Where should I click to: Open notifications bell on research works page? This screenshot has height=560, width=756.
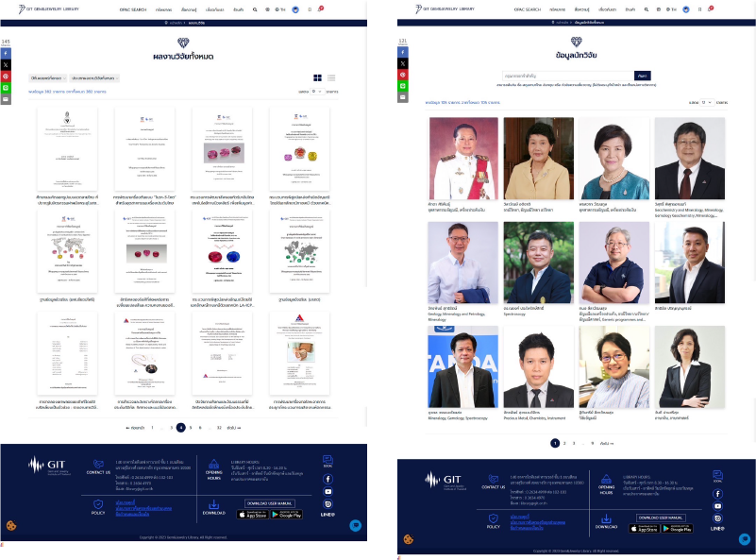(x=320, y=9)
